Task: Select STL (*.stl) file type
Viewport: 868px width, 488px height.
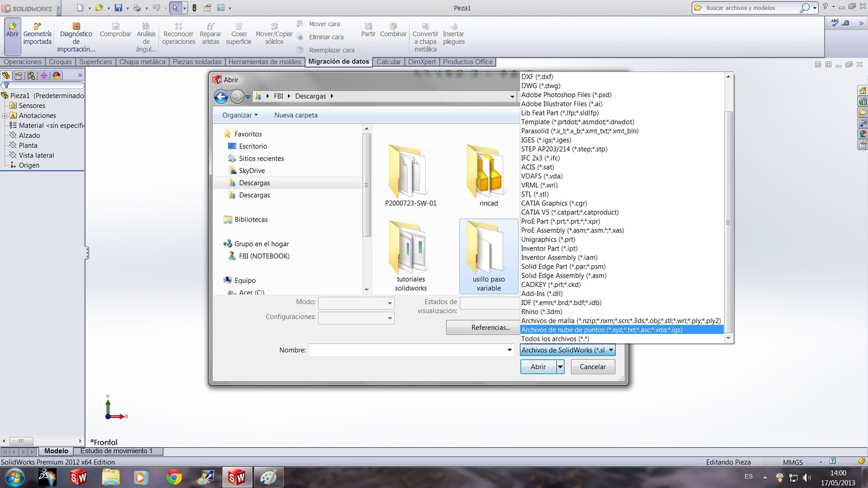Action: [622, 194]
